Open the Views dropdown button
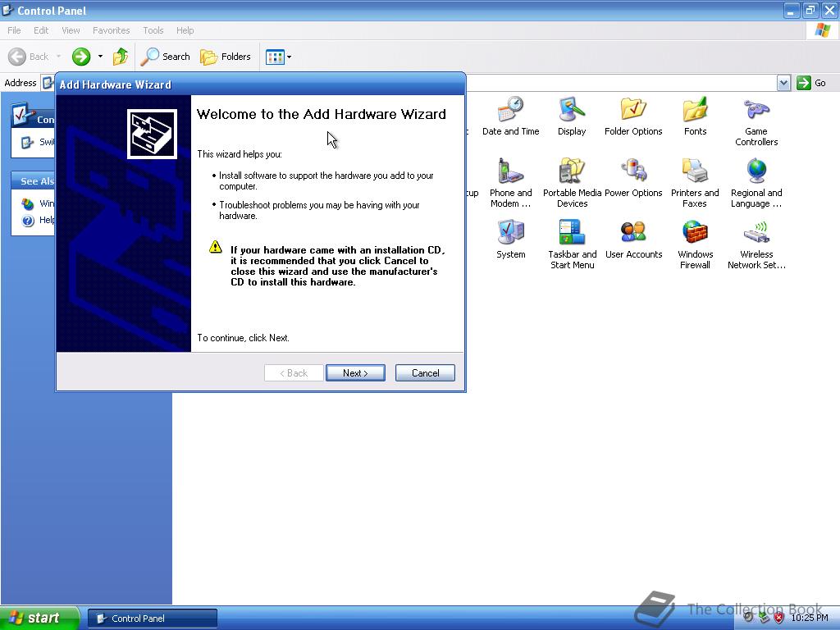The height and width of the screenshot is (630, 840). pos(279,57)
